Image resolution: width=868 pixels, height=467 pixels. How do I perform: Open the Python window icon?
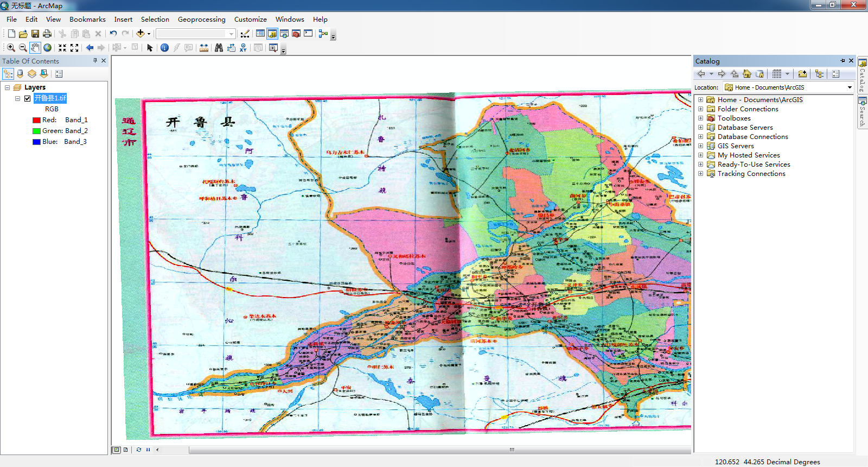point(308,34)
